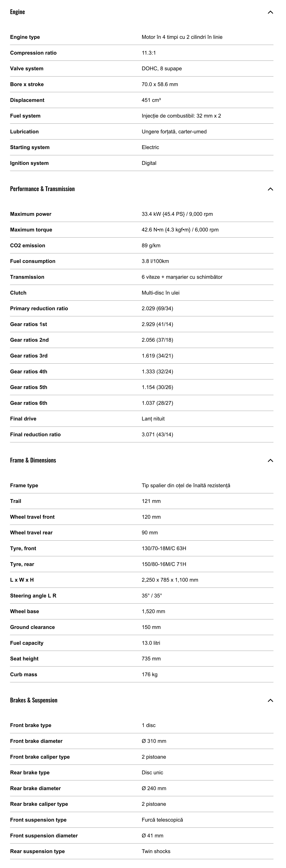The height and width of the screenshot is (868, 286).
Task: Click the Engine section heading
Action: point(18,12)
